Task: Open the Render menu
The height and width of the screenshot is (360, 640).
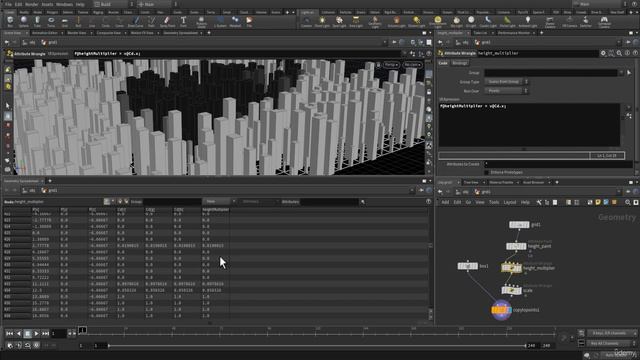Action: (x=31, y=4)
